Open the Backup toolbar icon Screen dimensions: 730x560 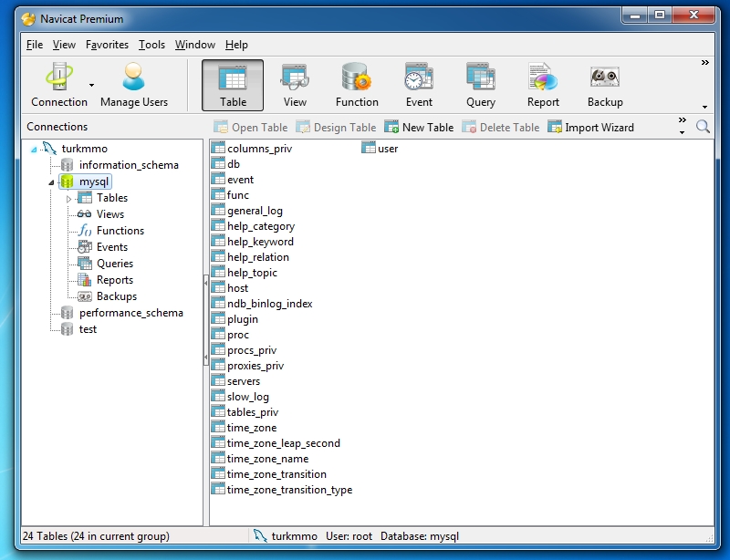(x=605, y=85)
